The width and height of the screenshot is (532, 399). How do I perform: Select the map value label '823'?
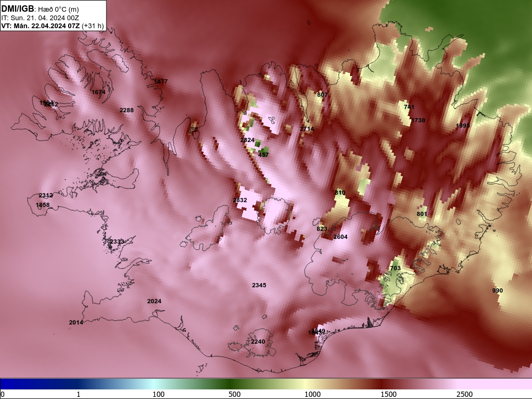(322, 229)
